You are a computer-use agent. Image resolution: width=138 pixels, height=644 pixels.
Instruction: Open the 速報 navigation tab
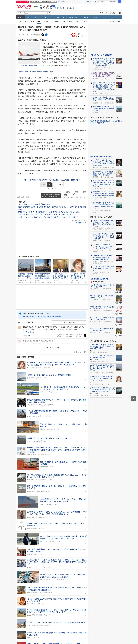[x=28, y=17]
